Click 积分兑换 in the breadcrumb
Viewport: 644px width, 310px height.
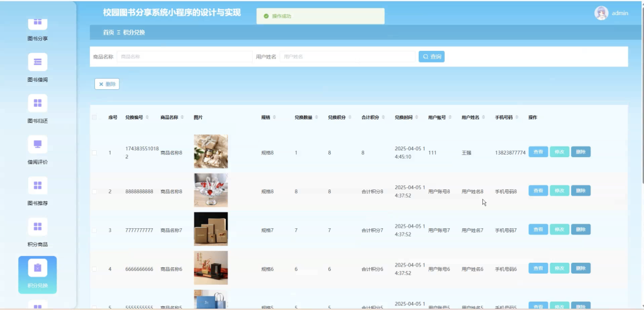[x=134, y=33]
